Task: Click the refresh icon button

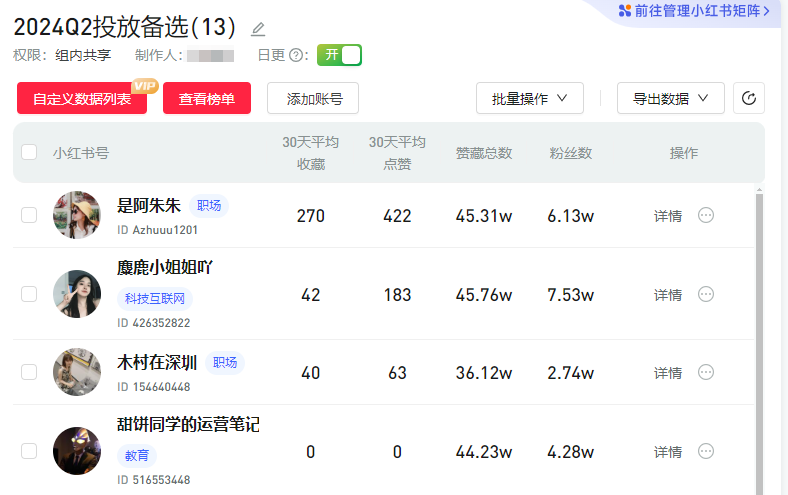Action: (x=749, y=98)
